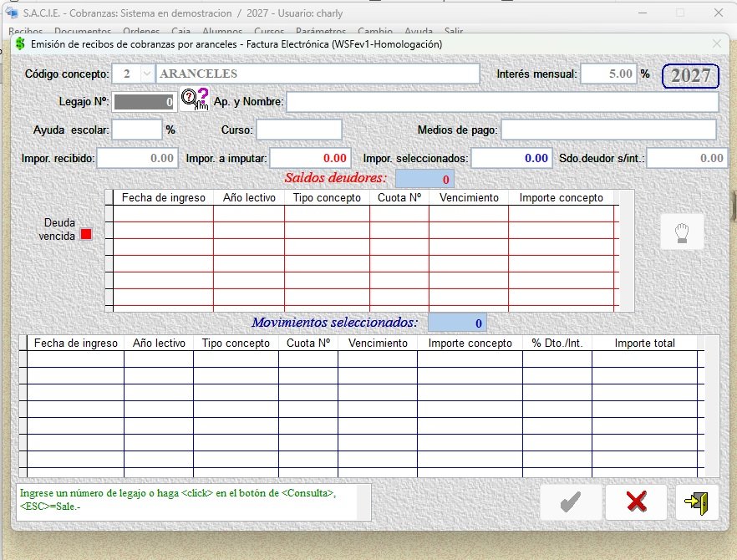Click Tipo concepto header in Movimientos seleccionados grid
737x560 pixels.
(x=236, y=344)
